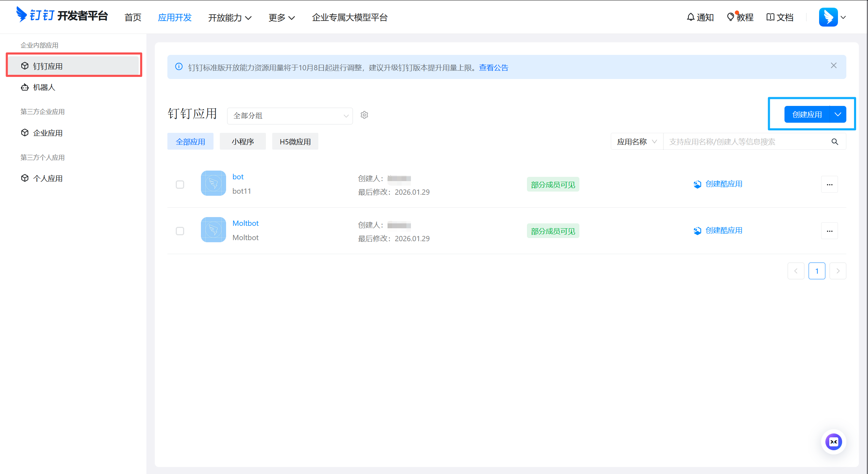This screenshot has width=868, height=474.
Task: Check the bot app checkbox
Action: point(180,185)
